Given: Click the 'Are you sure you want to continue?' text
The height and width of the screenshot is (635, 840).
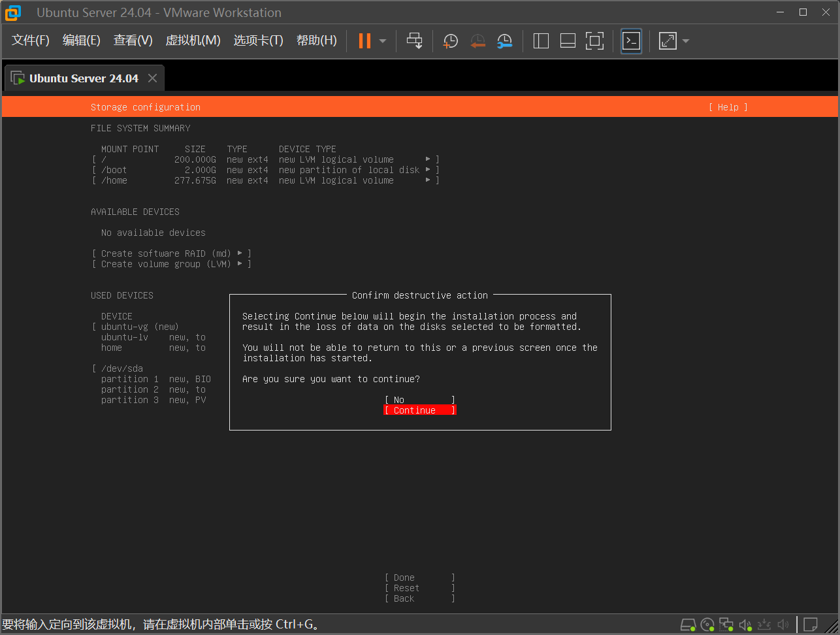Looking at the screenshot, I should (x=331, y=379).
